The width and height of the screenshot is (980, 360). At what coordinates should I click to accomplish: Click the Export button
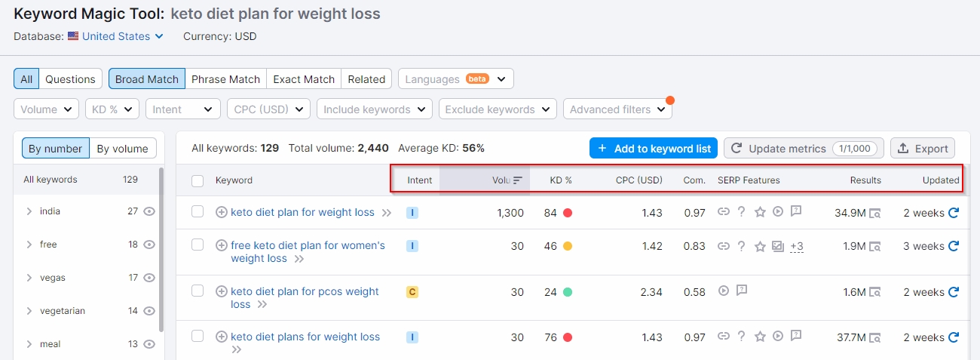tap(923, 149)
